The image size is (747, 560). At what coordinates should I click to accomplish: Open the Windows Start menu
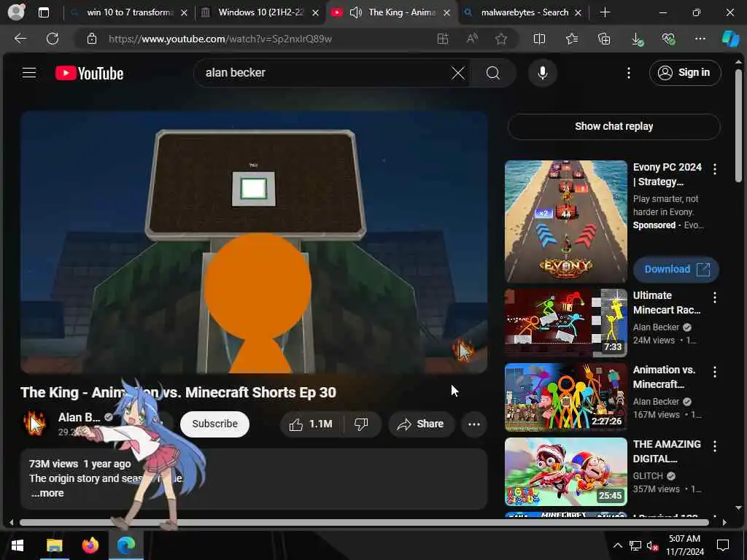point(18,545)
